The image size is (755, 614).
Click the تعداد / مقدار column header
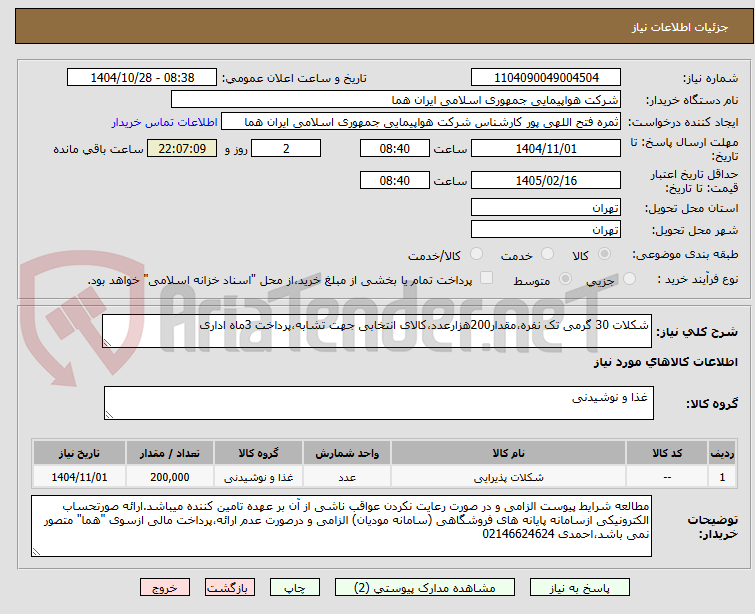pyautogui.click(x=169, y=453)
